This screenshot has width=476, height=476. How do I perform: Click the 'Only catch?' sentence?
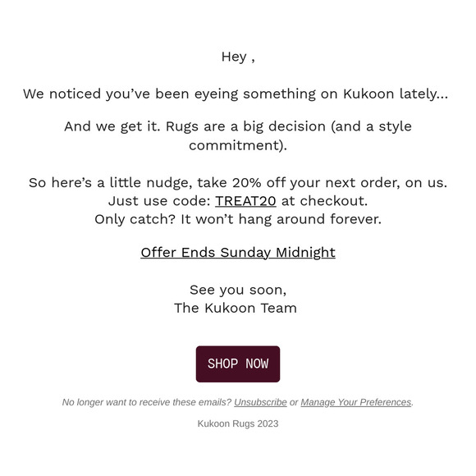pyautogui.click(x=238, y=219)
